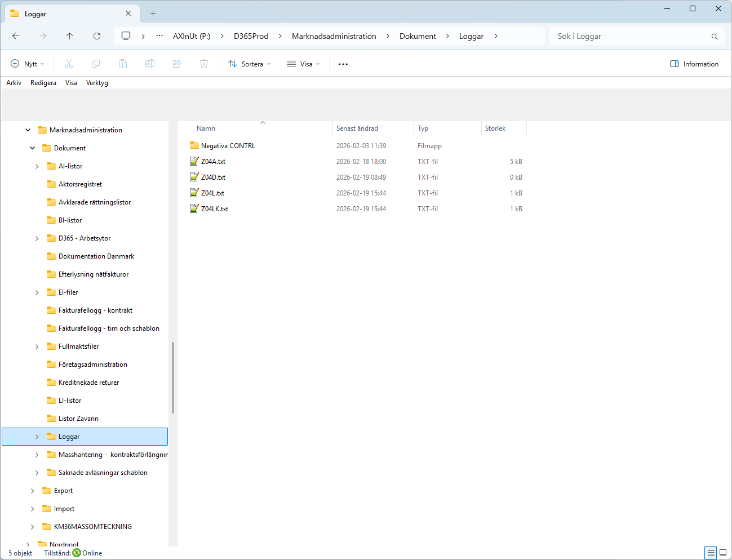732x560 pixels.
Task: Sort by Senast ändrad column header
Action: point(357,128)
